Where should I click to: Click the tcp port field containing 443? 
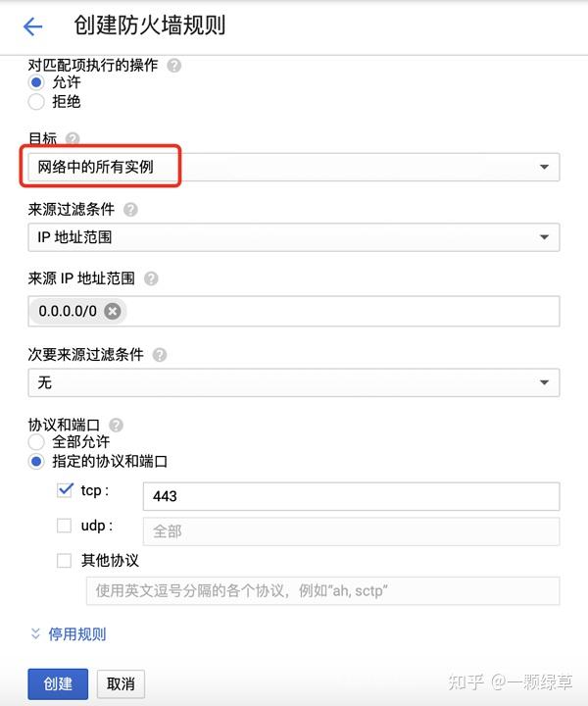tap(350, 496)
